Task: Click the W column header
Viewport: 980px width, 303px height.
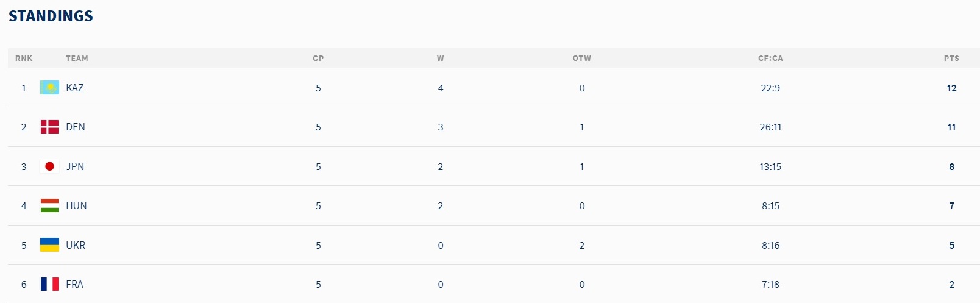Action: pos(441,59)
